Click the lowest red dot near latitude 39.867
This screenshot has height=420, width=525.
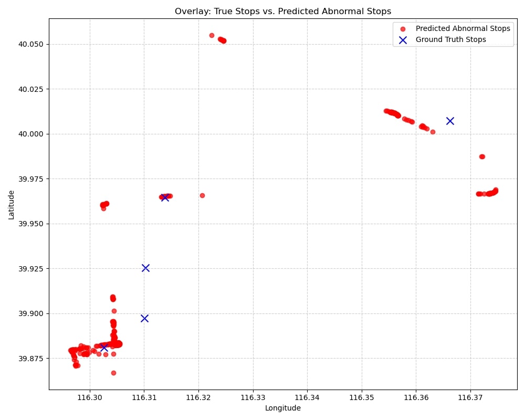[x=113, y=373]
